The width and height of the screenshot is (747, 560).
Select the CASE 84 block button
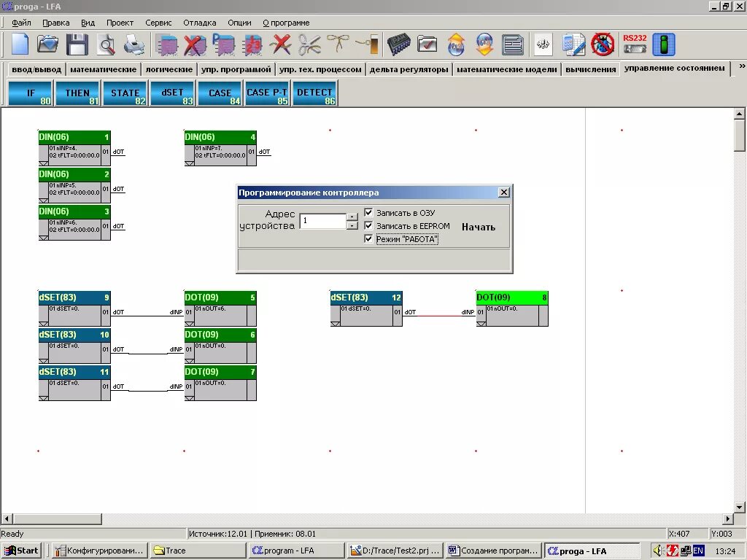point(220,93)
